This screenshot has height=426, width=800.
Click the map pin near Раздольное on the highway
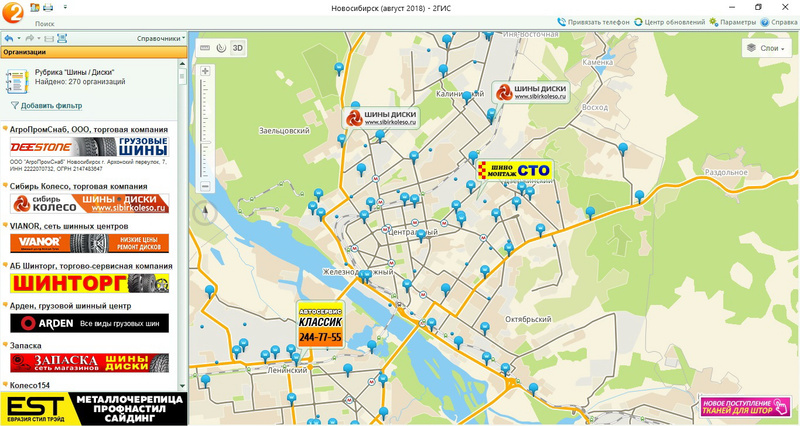click(639, 196)
